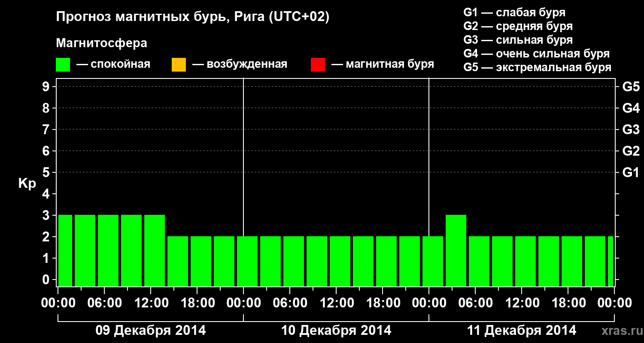Click the value 5 on Kp axis
This screenshot has height=343, width=644.
[47, 172]
